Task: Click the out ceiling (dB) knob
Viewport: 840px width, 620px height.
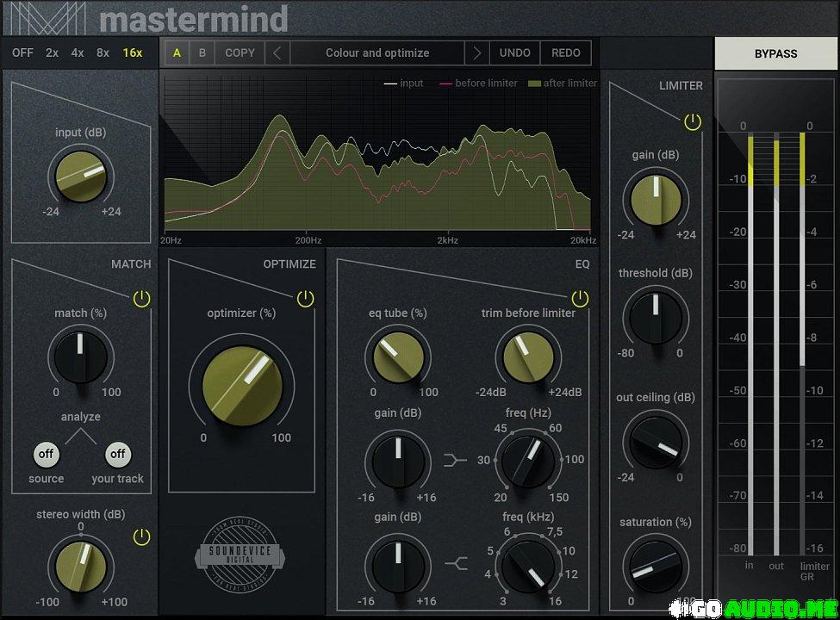Action: coord(656,443)
